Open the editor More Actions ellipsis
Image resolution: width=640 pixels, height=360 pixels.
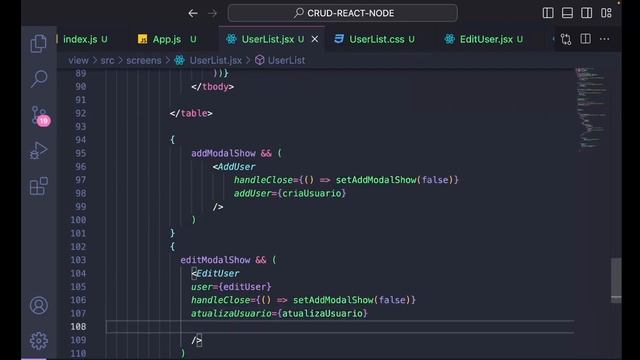click(604, 39)
